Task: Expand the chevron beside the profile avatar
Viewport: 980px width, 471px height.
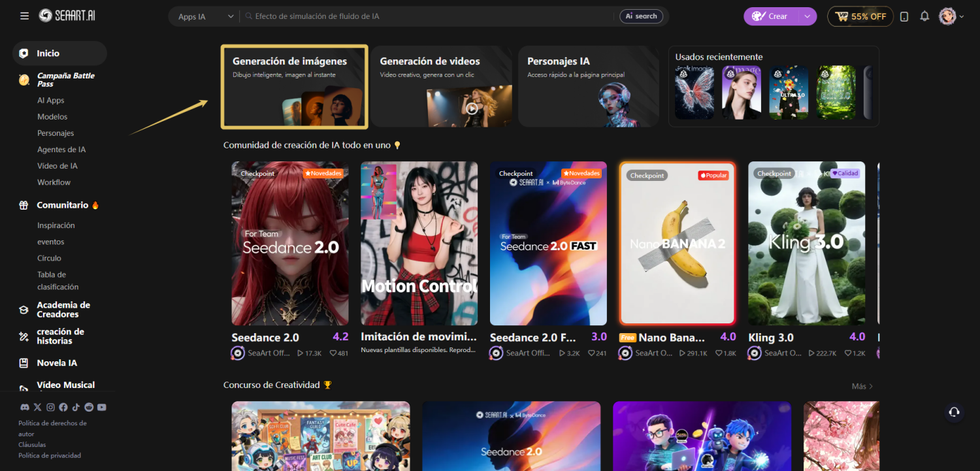Action: [x=962, y=17]
